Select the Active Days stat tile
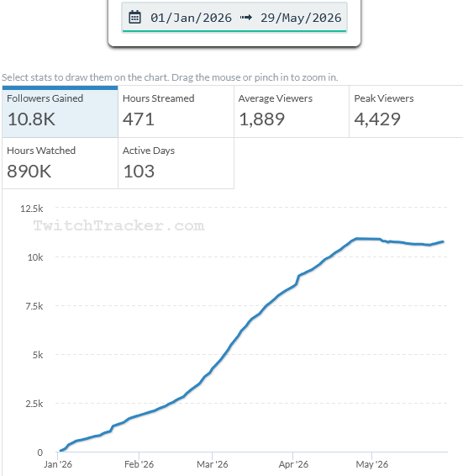The width and height of the screenshot is (463, 476). pyautogui.click(x=176, y=163)
